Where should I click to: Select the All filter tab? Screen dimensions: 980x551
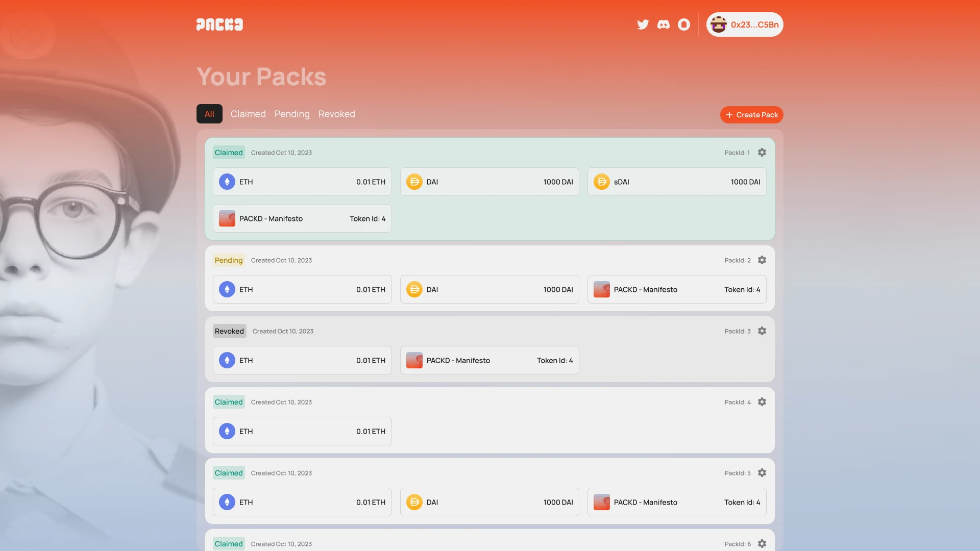point(209,114)
